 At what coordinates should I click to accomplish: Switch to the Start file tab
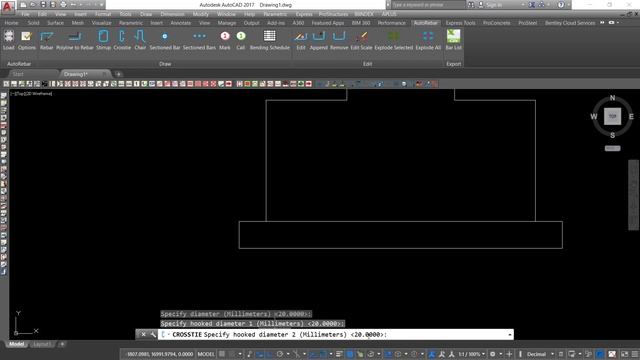(18, 74)
